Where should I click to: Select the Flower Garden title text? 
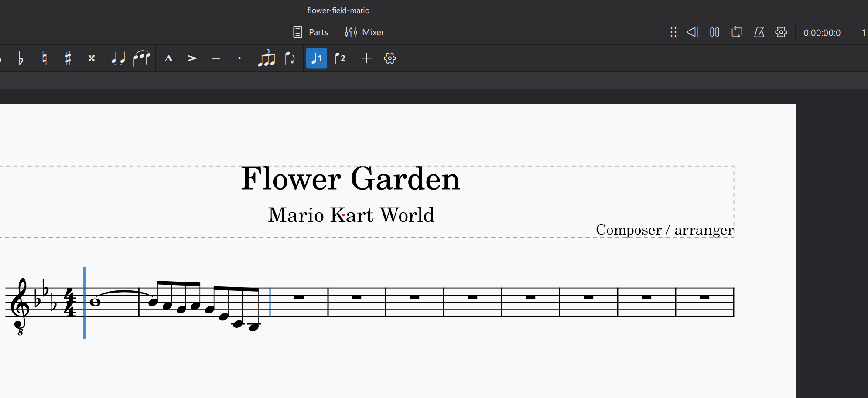click(x=351, y=179)
